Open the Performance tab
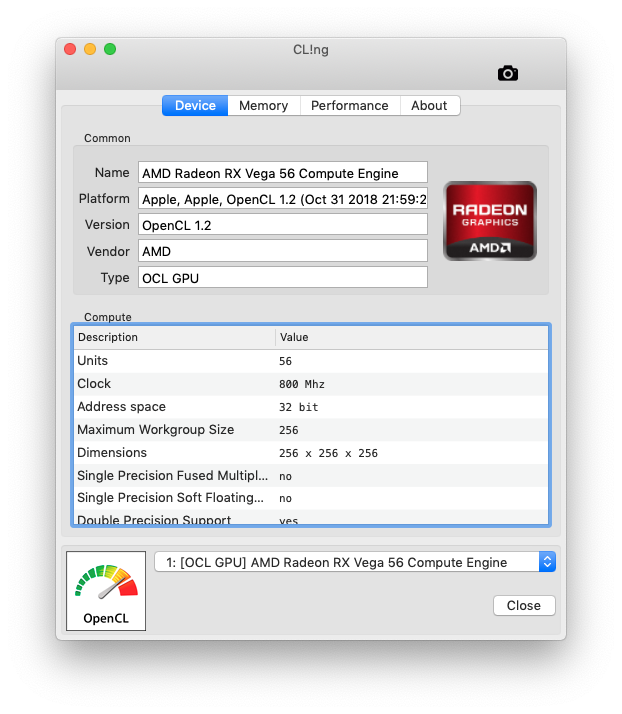 350,106
